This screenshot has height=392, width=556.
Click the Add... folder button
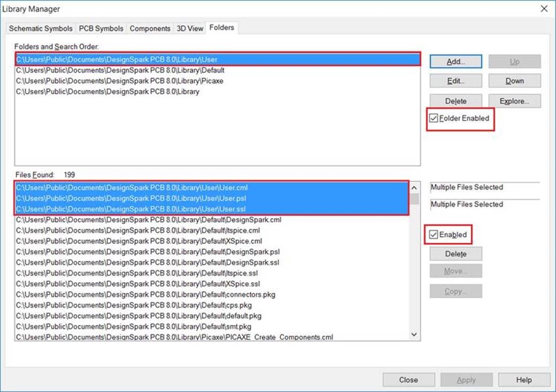click(455, 61)
